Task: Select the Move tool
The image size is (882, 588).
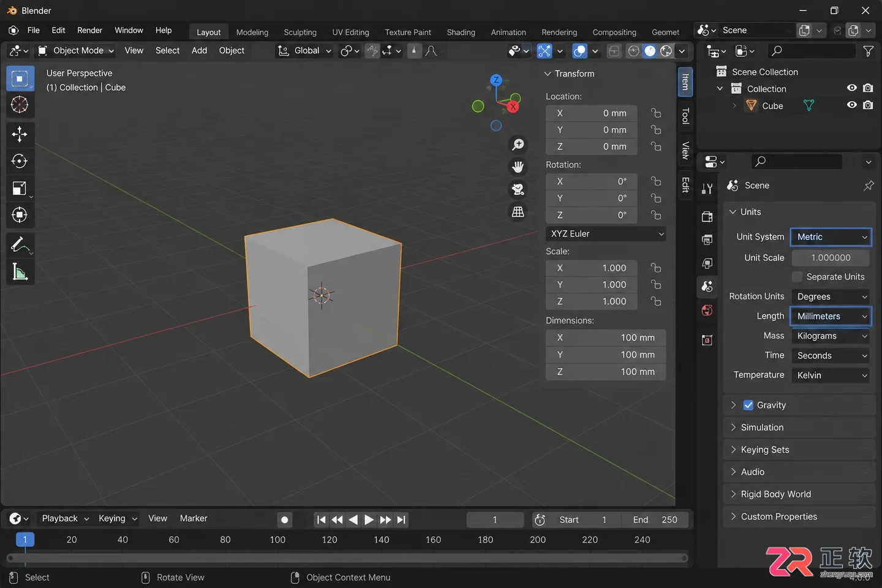Action: pos(20,134)
